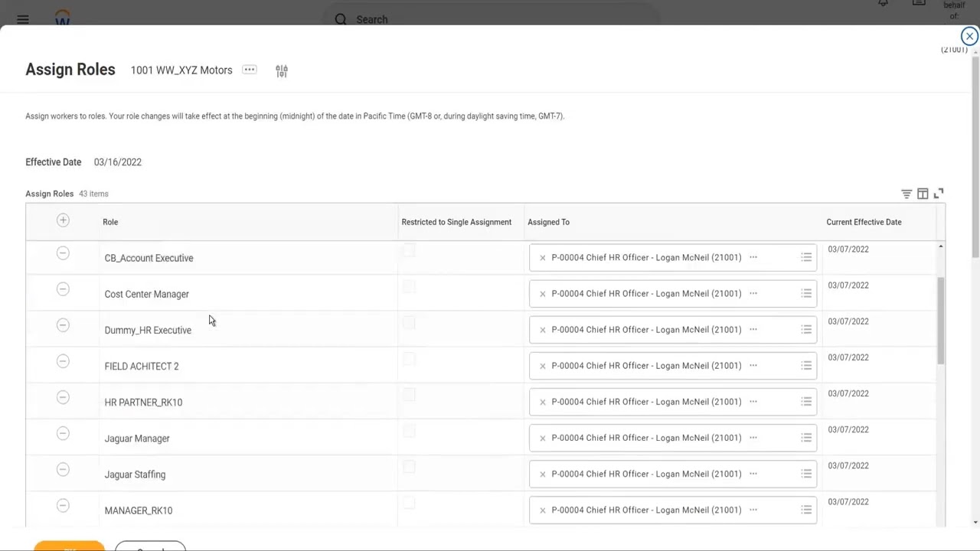Remove Logan McNeil from Jaguar Staffing
The height and width of the screenshot is (551, 980).
543,474
